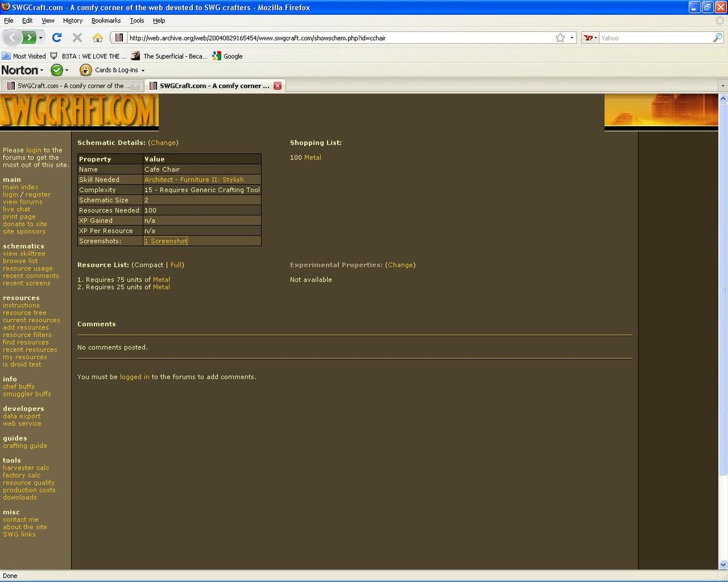Click the browser Back arrow button

click(12, 38)
